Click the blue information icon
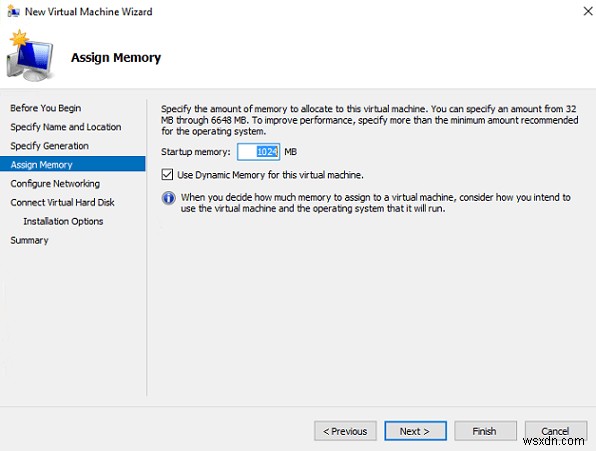The height and width of the screenshot is (451, 596). pos(168,198)
